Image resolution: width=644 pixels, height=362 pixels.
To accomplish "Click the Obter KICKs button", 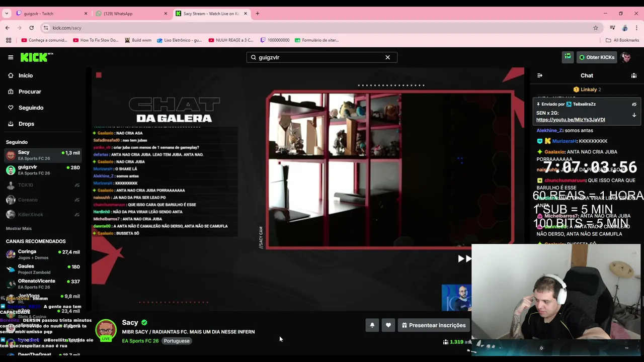I will [597, 57].
